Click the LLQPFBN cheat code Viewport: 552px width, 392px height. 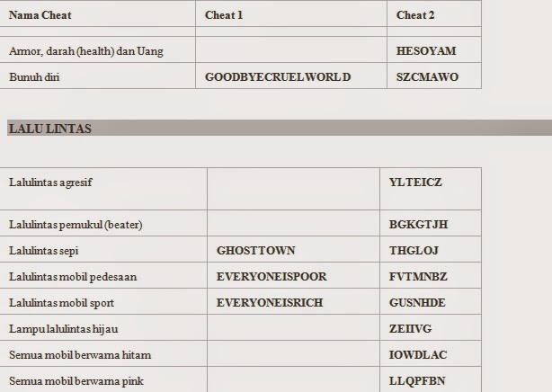click(x=417, y=380)
